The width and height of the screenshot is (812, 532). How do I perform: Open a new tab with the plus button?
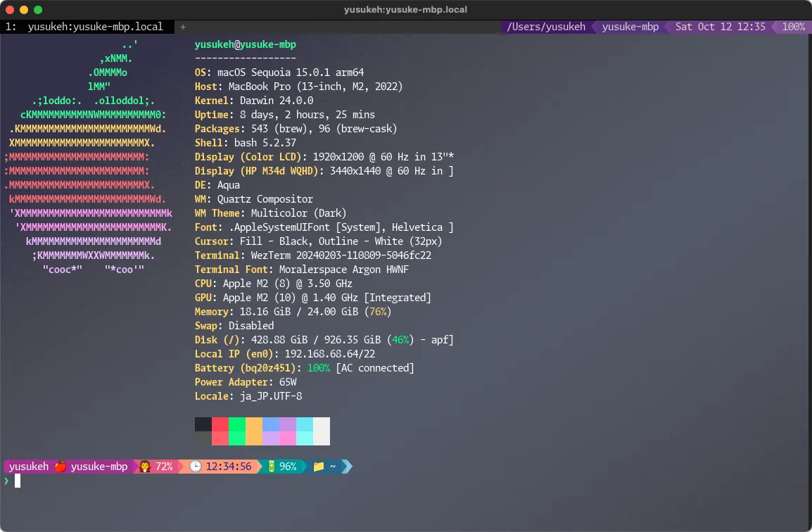click(183, 27)
